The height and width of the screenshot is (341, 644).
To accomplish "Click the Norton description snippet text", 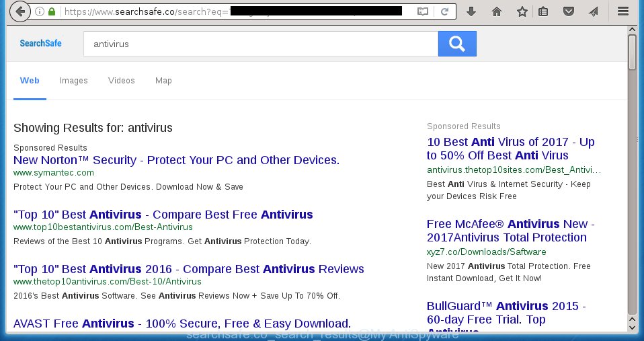I will pyautogui.click(x=128, y=186).
